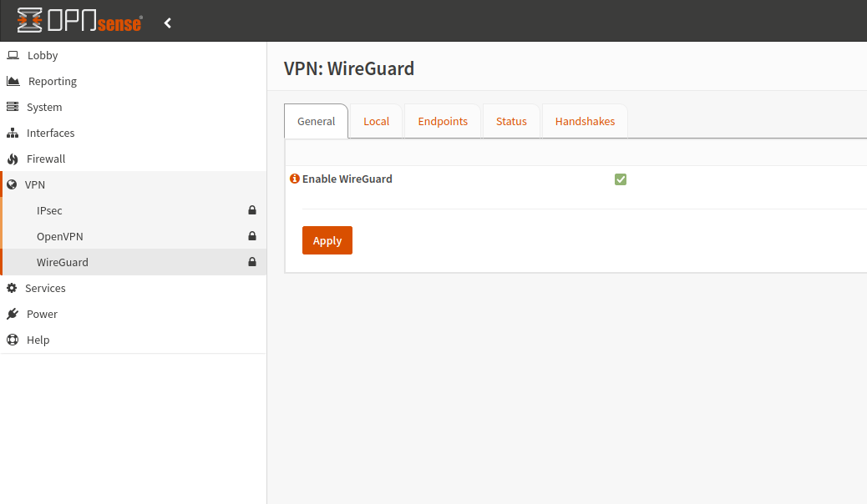Click the Firewall flame icon
867x504 pixels.
click(13, 159)
